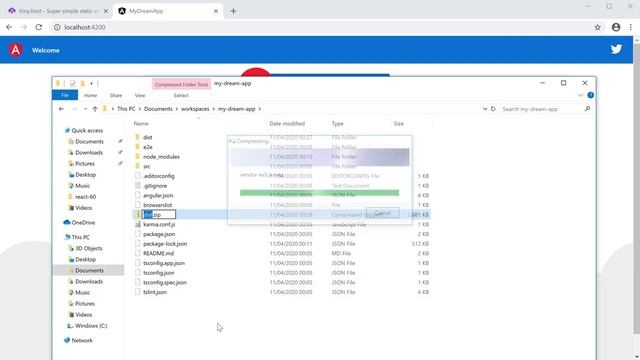The image size is (640, 360).
Task: Select the tsconfig.spec.json file
Action: pyautogui.click(x=164, y=282)
